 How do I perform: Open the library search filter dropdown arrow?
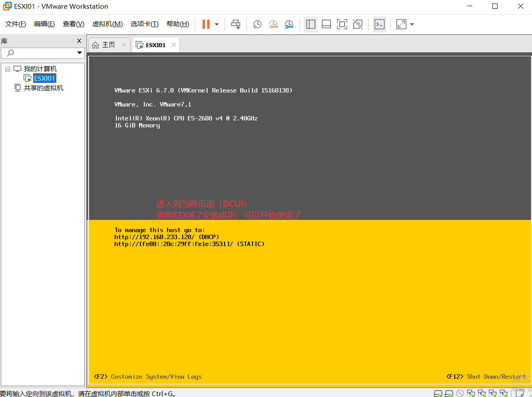click(x=80, y=53)
